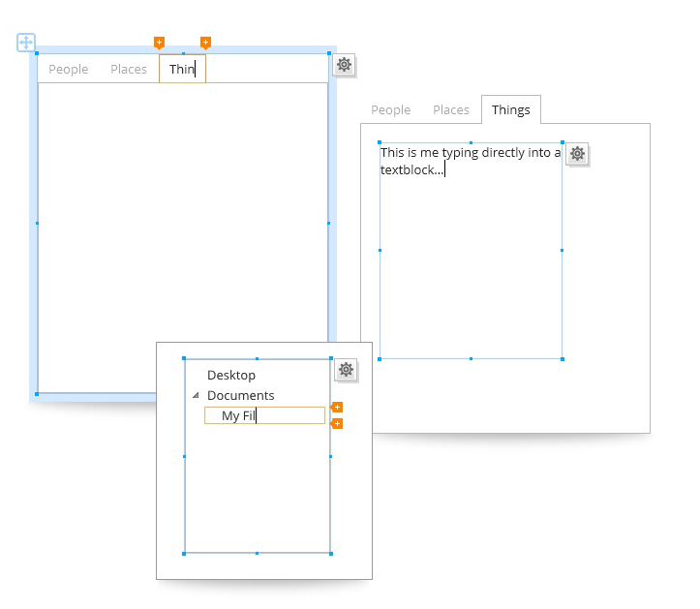The width and height of the screenshot is (700, 609).
Task: Add a tab before the Thin tab
Action: coord(159,43)
